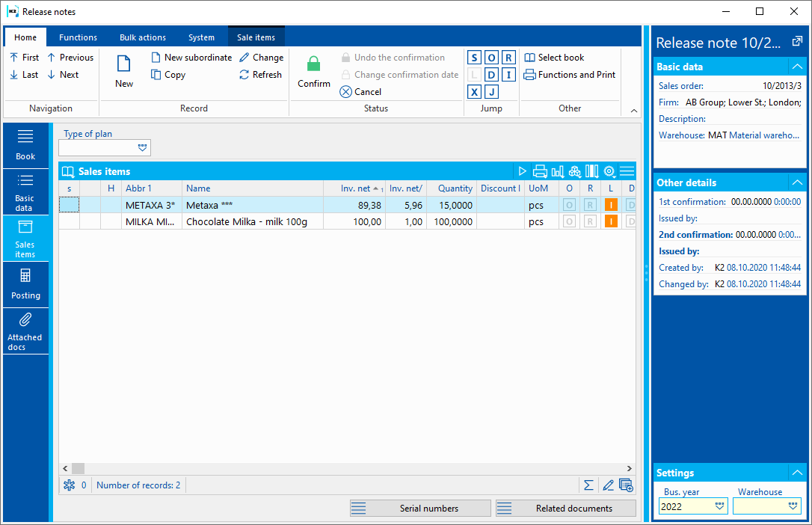
Task: Collapse the ribbon with the chevron
Action: [634, 111]
